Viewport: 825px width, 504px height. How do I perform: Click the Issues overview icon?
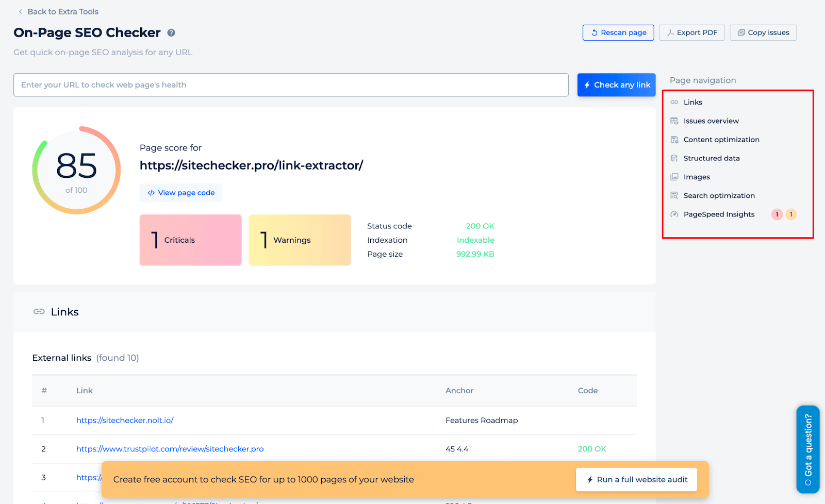click(674, 121)
